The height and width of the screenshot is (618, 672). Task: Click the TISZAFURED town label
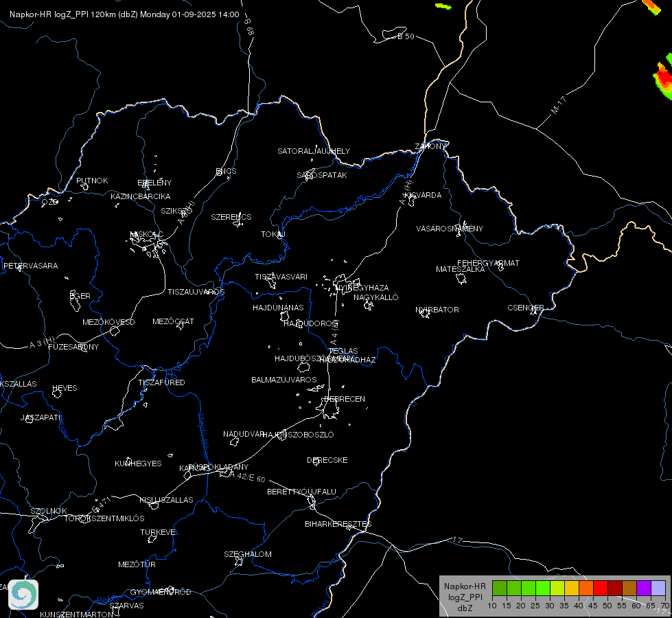(x=161, y=382)
